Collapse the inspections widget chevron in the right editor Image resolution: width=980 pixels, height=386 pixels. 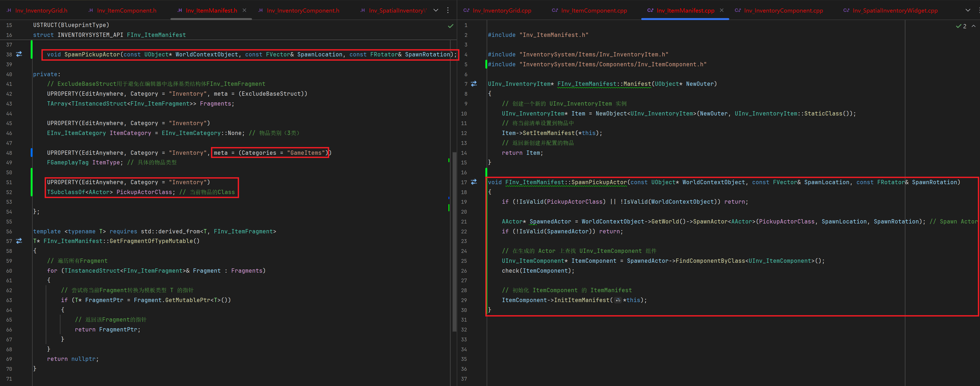[974, 26]
